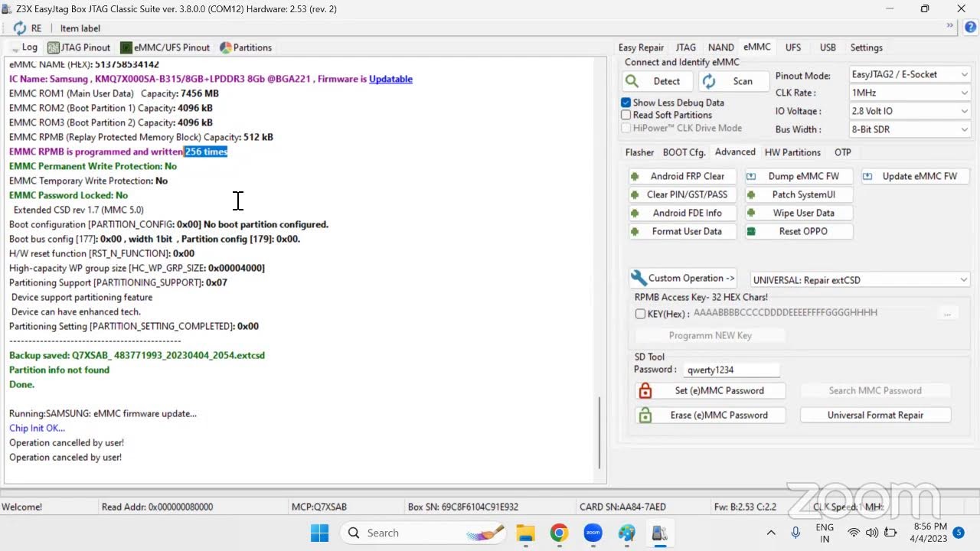The width and height of the screenshot is (980, 551).
Task: Click the Detect magnifier button
Action: point(658,81)
